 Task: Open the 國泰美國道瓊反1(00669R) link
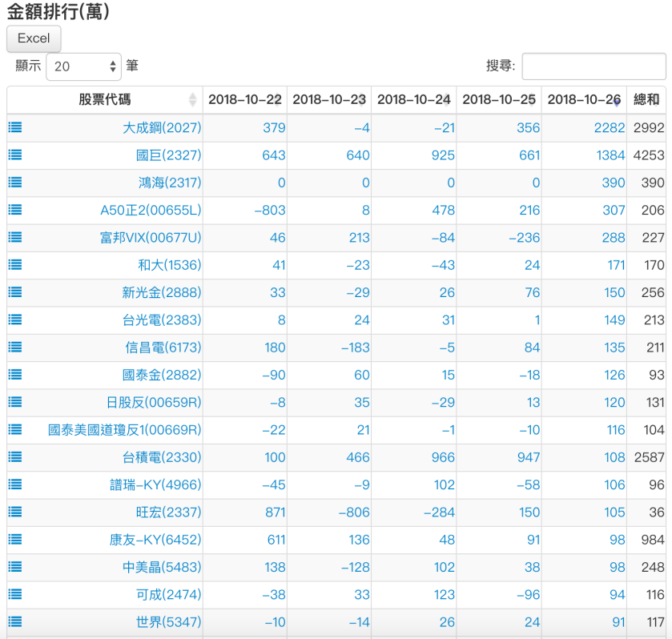(125, 430)
